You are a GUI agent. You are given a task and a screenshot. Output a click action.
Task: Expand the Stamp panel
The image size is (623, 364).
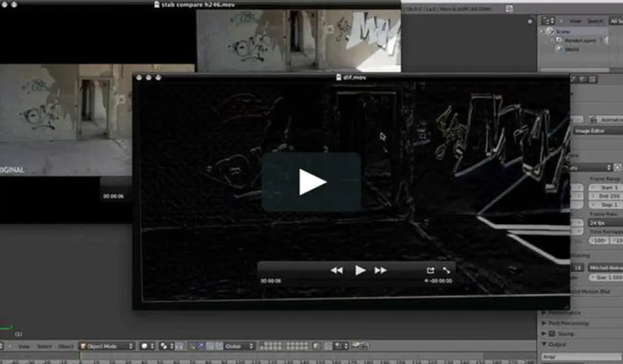tap(565, 334)
